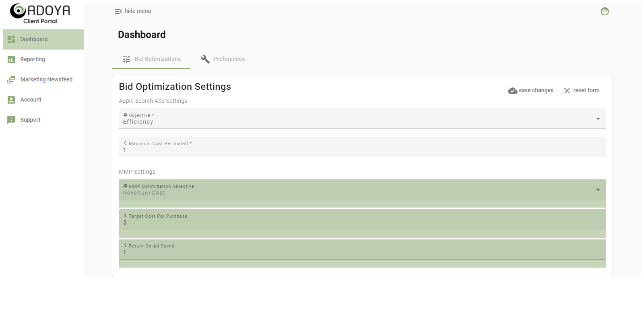Click gear icon beside MMP Optimization Objective
The height and width of the screenshot is (318, 644).
pos(125,186)
